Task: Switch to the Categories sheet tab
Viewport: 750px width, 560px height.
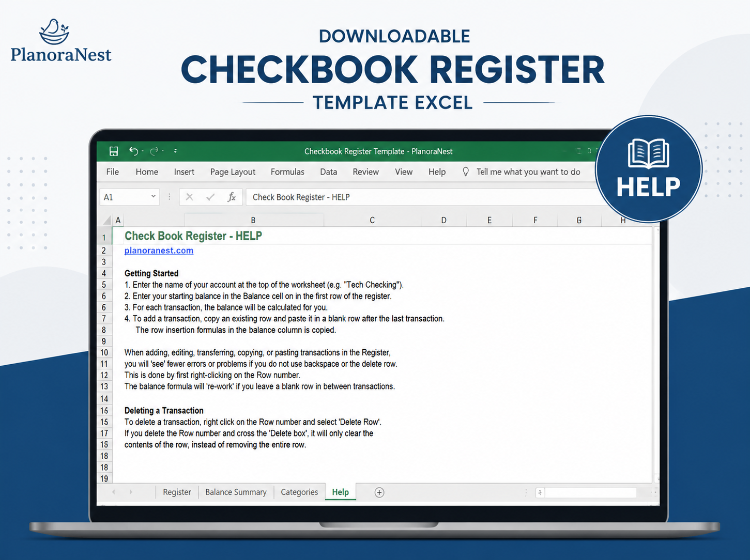Action: (299, 492)
